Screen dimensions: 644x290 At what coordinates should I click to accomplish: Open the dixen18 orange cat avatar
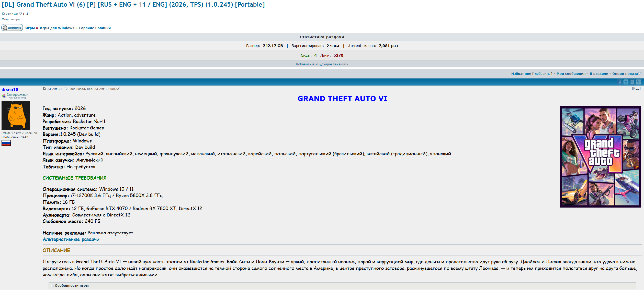click(x=16, y=116)
